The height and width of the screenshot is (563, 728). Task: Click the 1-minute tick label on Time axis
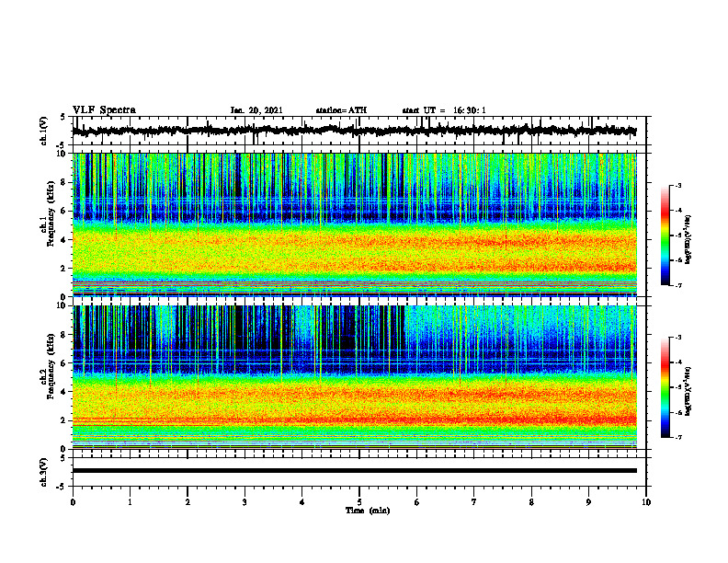click(130, 502)
